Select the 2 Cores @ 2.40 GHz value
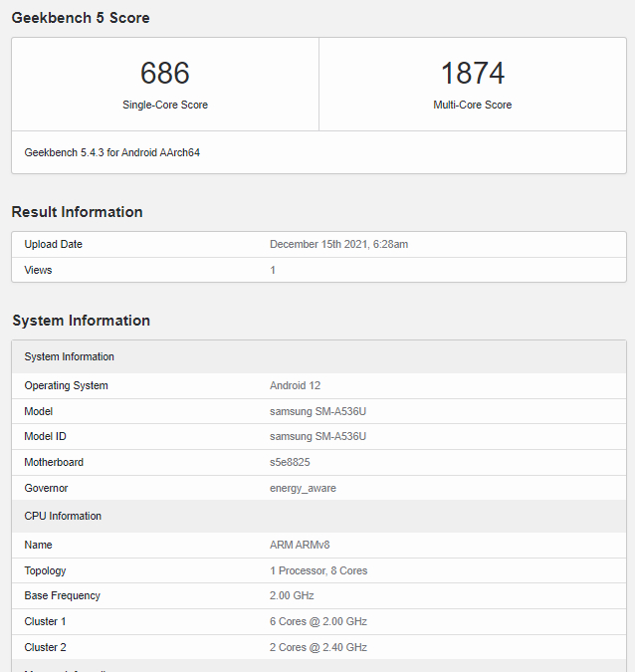Screen dimensions: 635x672 (x=318, y=647)
